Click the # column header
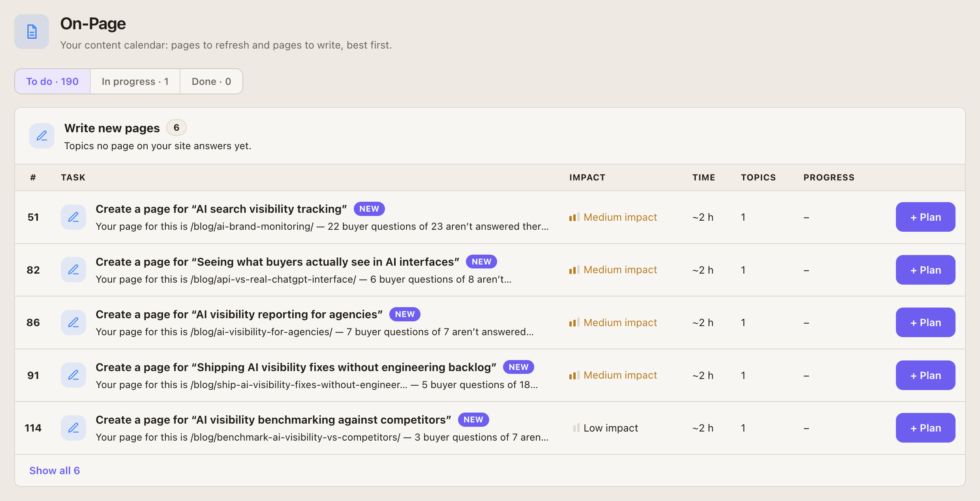 [33, 178]
